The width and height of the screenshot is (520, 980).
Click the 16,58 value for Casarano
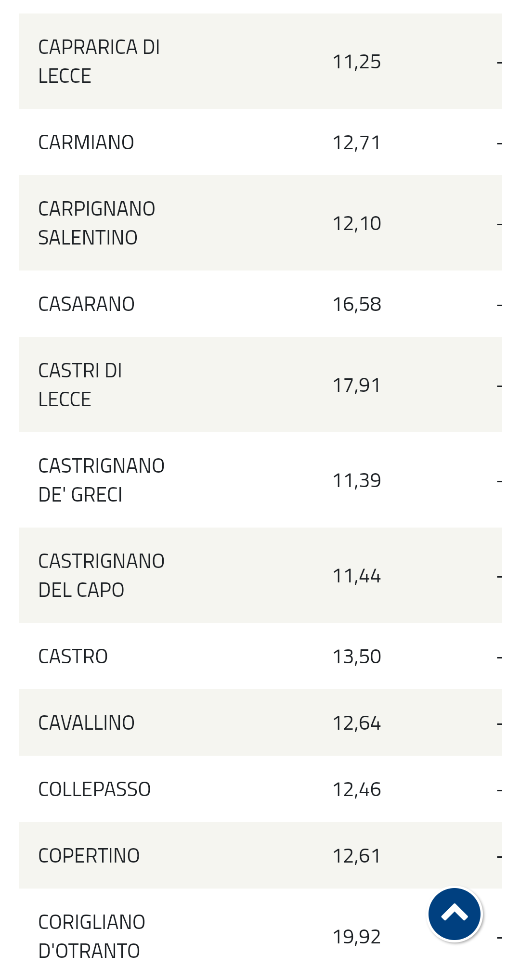(x=357, y=304)
